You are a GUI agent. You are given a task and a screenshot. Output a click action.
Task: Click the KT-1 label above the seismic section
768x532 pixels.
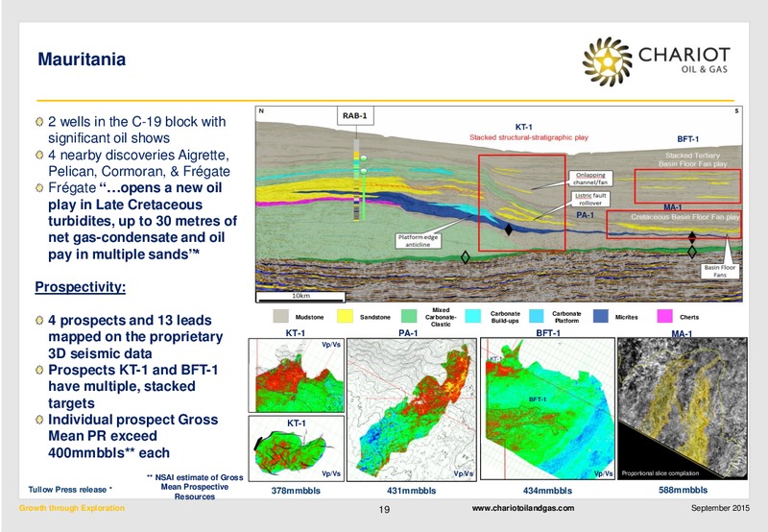(x=523, y=127)
